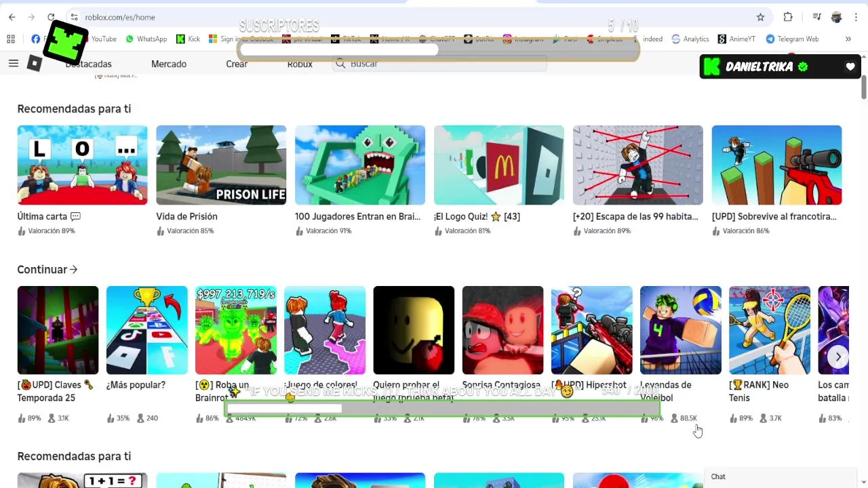The image size is (868, 488).
Task: Click site info icon in address bar
Action: click(74, 17)
